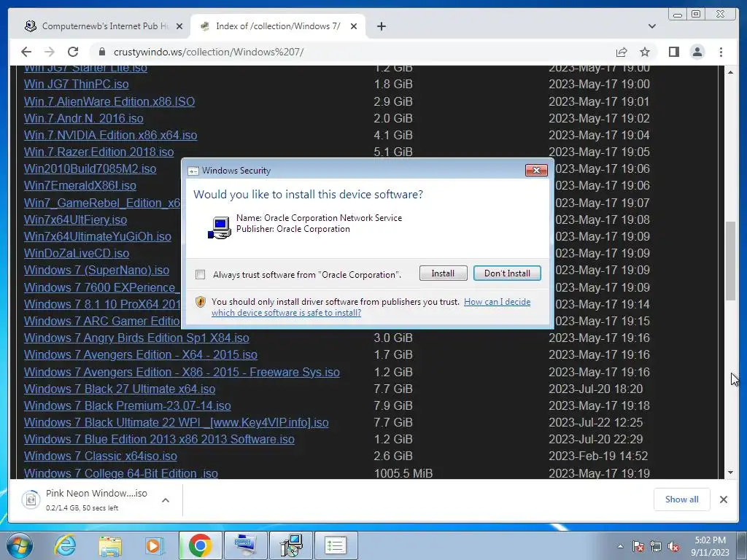The image size is (747, 560).
Task: Close the downloads bar
Action: [x=723, y=499]
